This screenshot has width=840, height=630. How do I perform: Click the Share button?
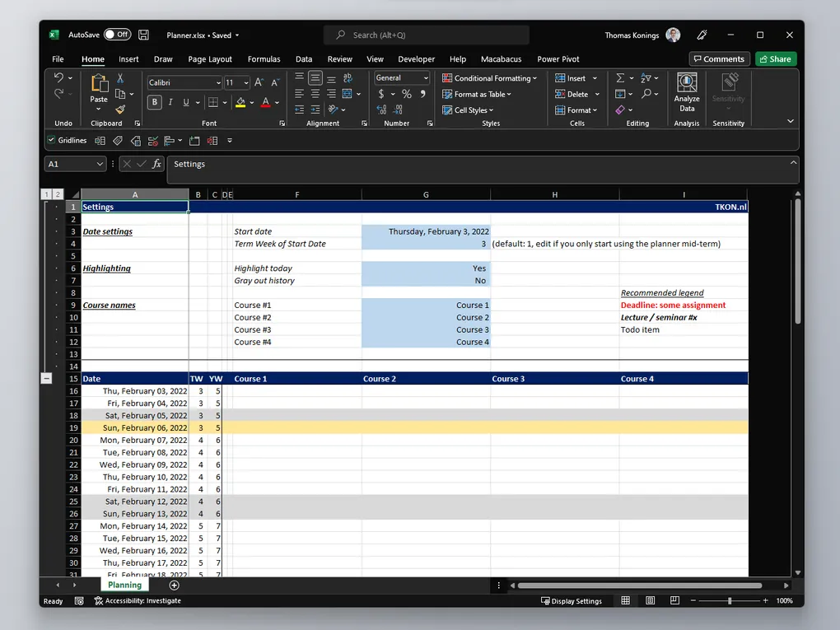tap(775, 58)
